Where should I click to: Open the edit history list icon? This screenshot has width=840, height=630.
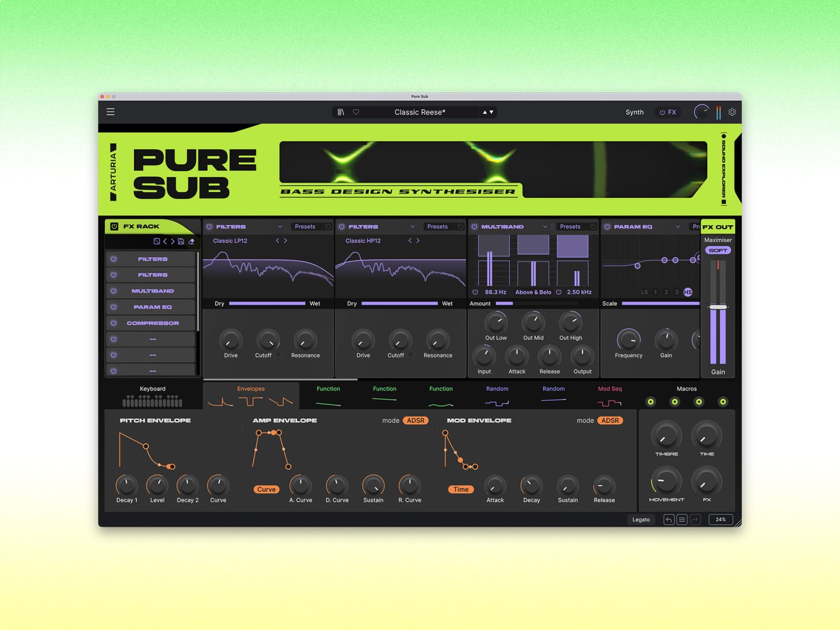682,520
